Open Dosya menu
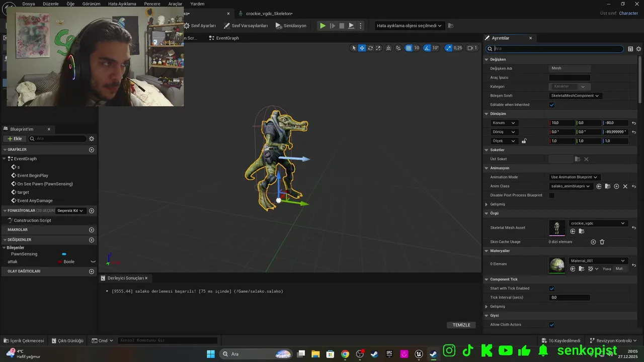This screenshot has width=644, height=362. tap(29, 4)
